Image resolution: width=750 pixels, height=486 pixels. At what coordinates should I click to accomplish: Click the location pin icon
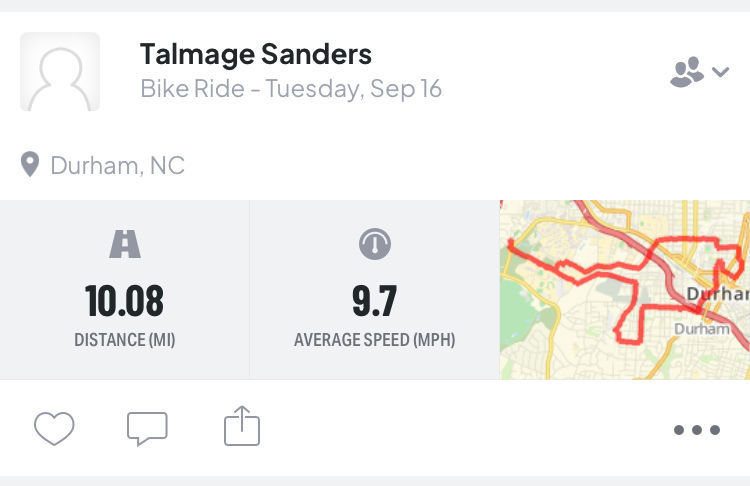(x=30, y=164)
